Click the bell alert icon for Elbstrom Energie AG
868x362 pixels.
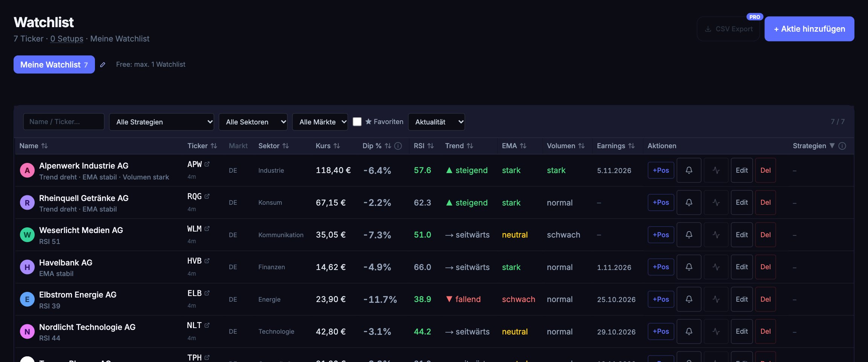(x=689, y=299)
